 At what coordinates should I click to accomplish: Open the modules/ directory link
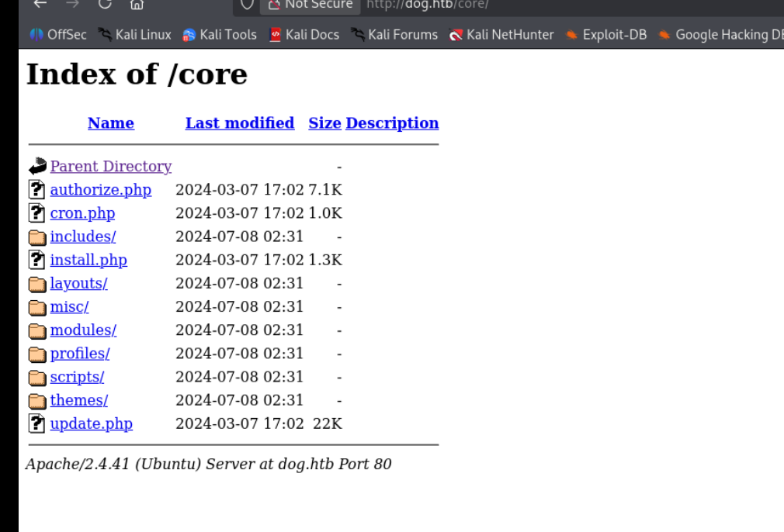83,330
